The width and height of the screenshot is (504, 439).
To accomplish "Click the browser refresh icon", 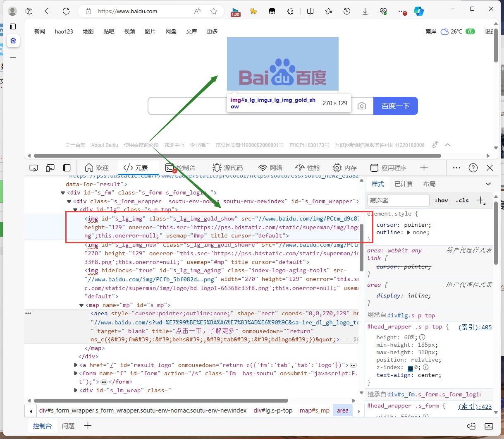I will coord(66,12).
